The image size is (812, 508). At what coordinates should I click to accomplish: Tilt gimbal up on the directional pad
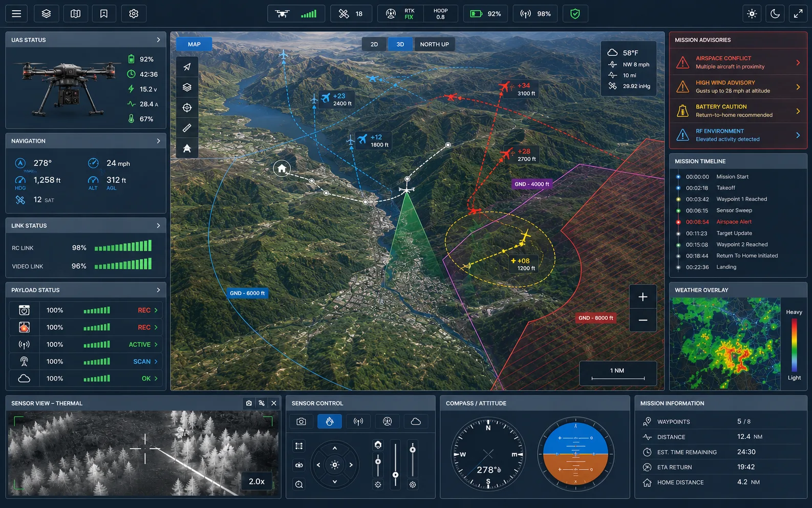tap(335, 448)
